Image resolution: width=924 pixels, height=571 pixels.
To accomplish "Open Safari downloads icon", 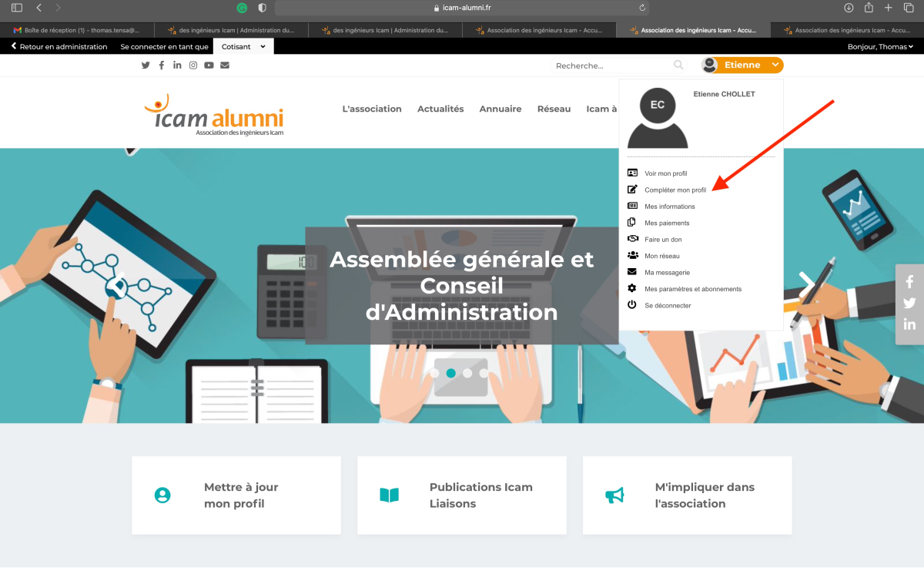I will [x=849, y=8].
